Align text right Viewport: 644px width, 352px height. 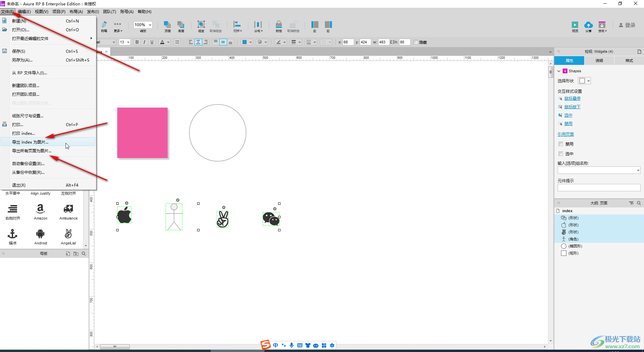[x=206, y=42]
